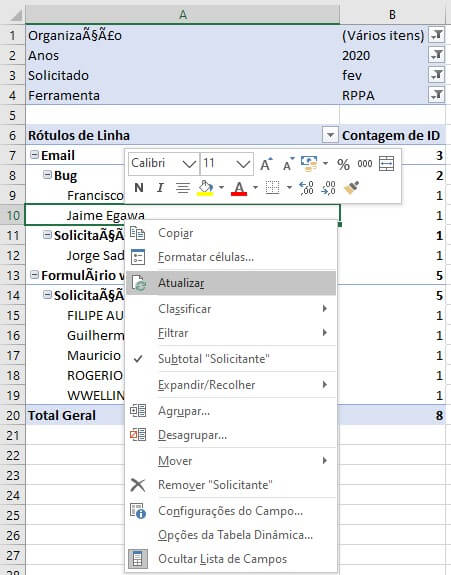This screenshot has height=575, width=451.
Task: Click the Center alignment icon
Action: click(183, 188)
